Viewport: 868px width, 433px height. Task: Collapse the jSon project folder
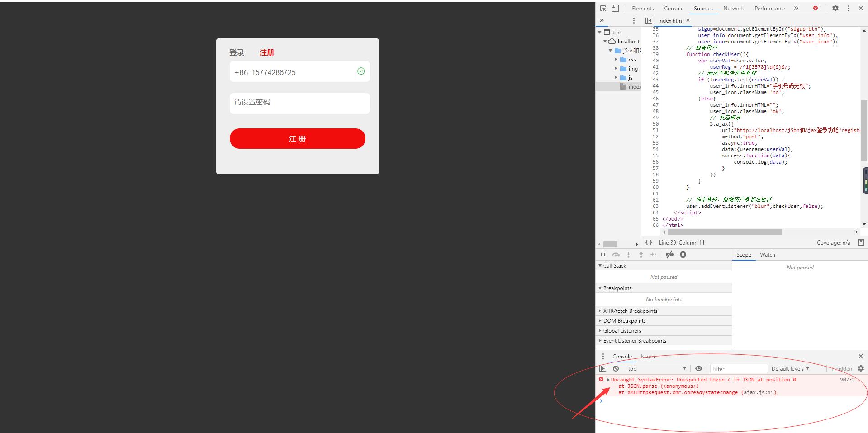click(610, 50)
